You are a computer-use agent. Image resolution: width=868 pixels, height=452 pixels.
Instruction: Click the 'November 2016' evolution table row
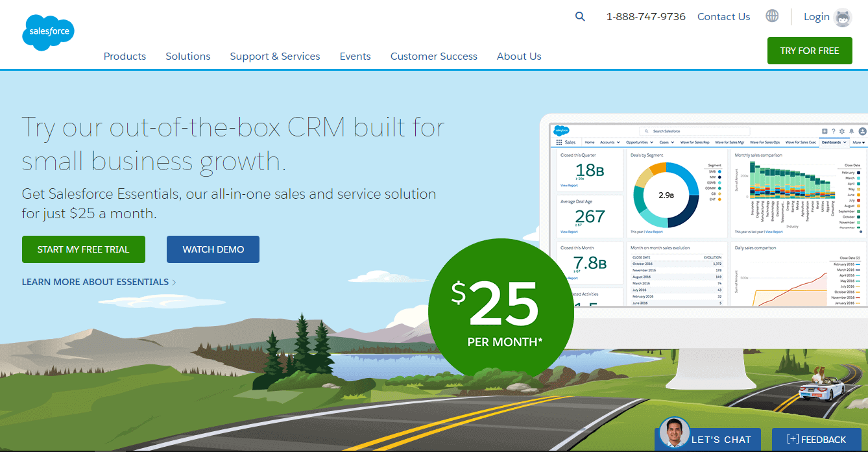(677, 270)
